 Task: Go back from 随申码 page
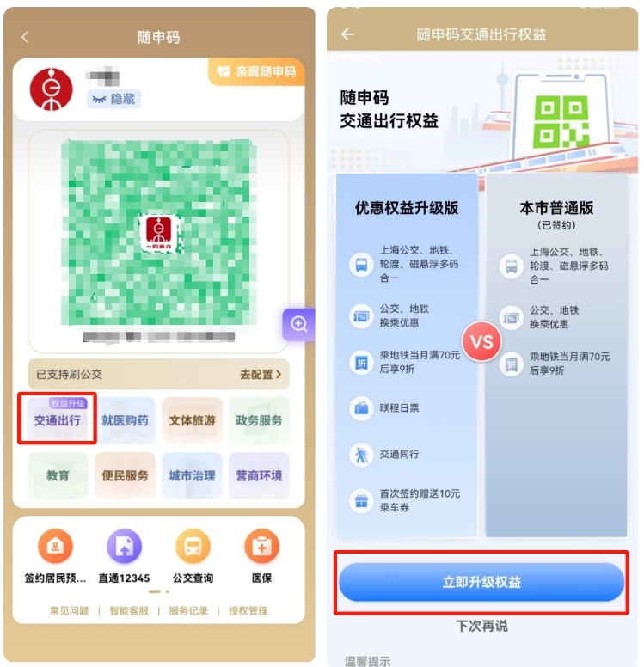(25, 37)
